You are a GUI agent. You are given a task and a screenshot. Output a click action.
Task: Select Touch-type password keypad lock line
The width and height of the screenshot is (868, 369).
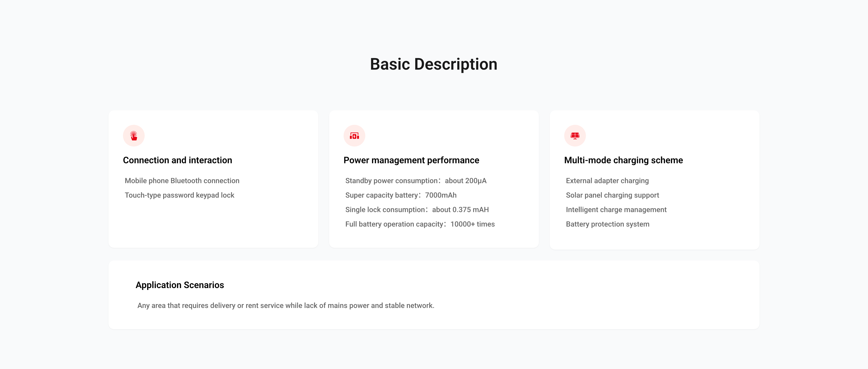179,195
